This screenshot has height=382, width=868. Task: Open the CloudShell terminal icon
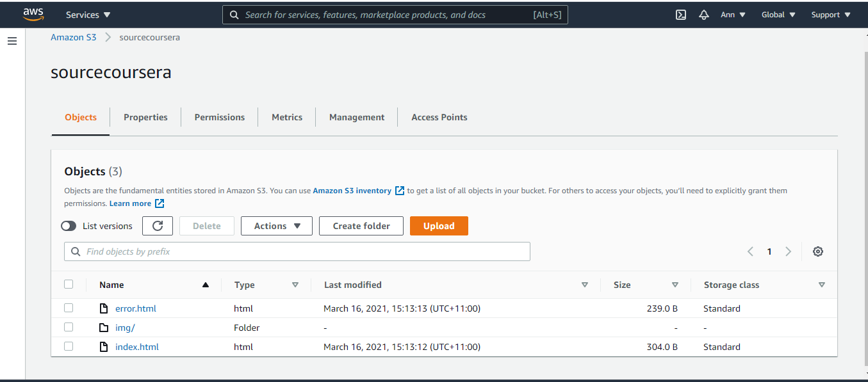tap(681, 15)
